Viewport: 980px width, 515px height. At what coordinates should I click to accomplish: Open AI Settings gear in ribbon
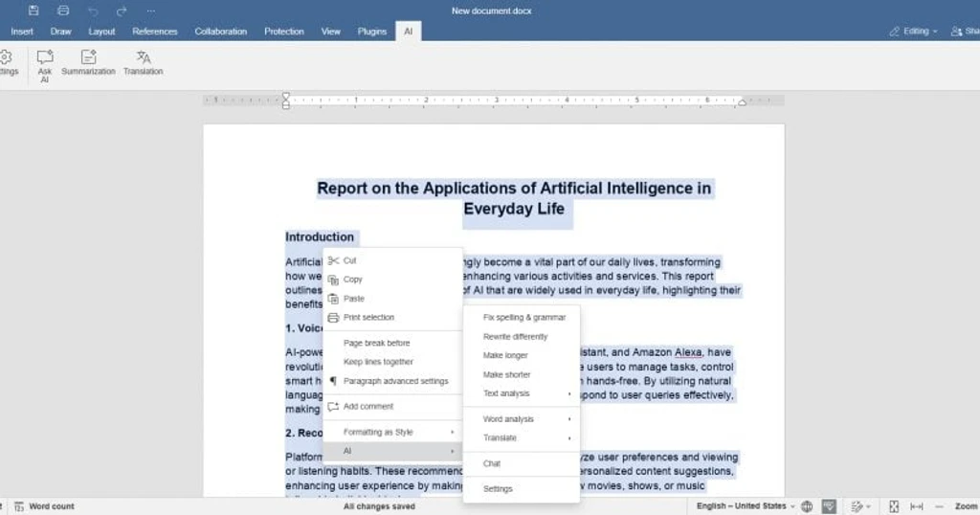(x=8, y=63)
